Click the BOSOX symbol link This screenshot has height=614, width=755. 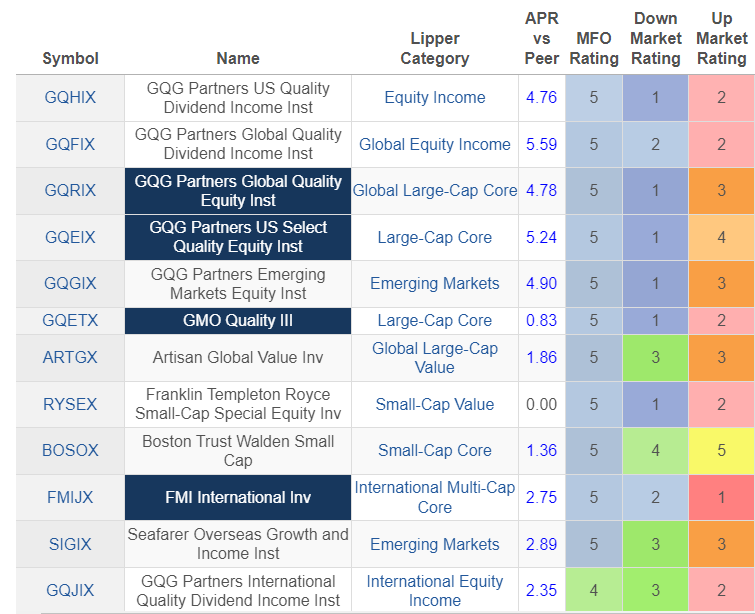tap(70, 450)
